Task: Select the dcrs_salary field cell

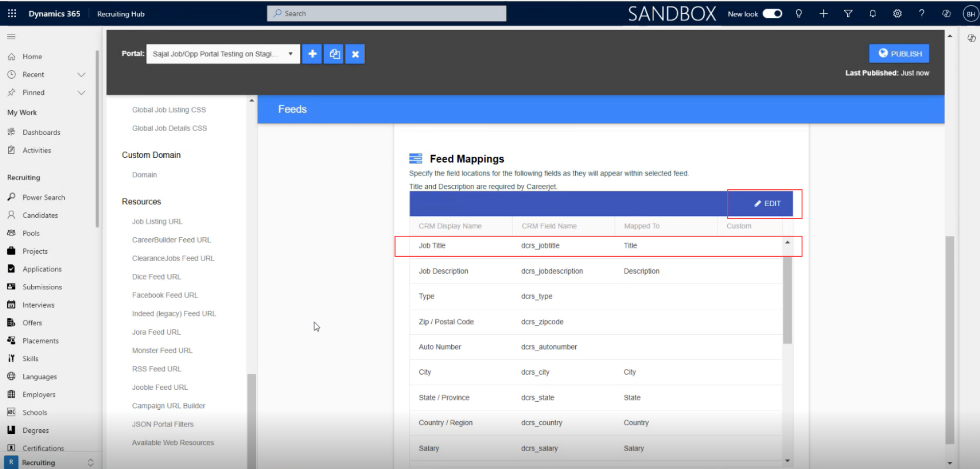Action: point(540,448)
